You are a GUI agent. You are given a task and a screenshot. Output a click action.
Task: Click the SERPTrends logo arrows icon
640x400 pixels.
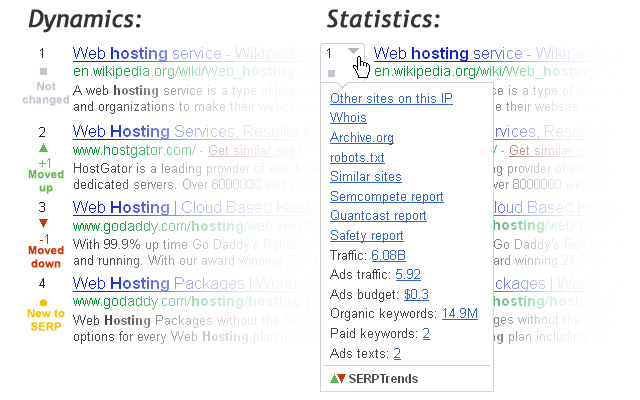339,379
